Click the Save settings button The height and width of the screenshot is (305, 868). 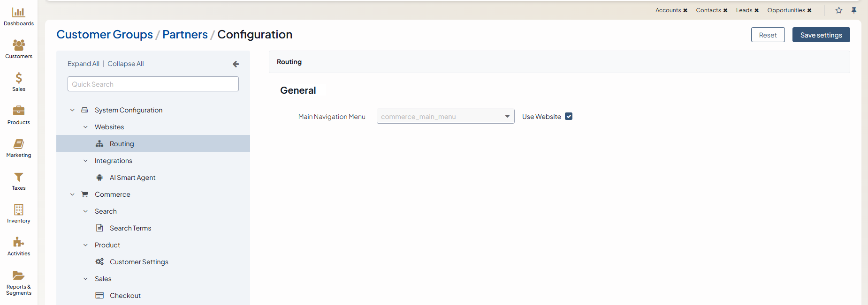click(x=821, y=35)
